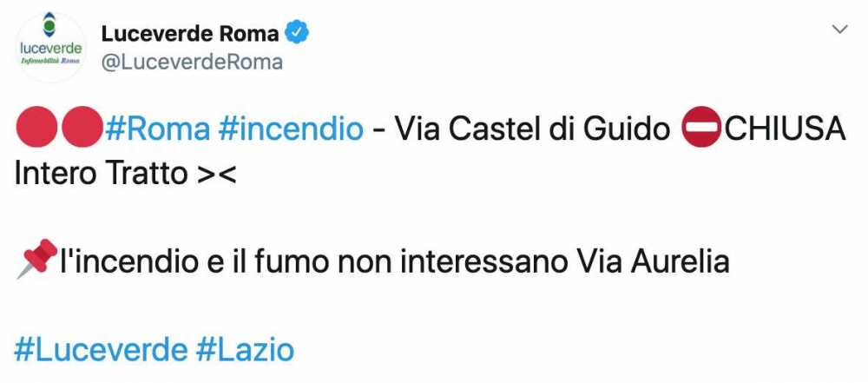Click the word CHIUSA in the tweet
This screenshot has height=383, width=868.
point(785,129)
